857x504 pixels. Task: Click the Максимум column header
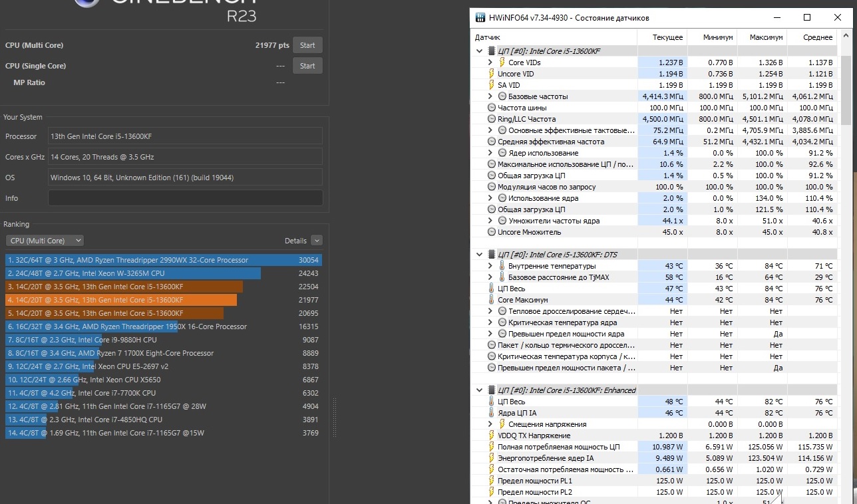click(762, 37)
